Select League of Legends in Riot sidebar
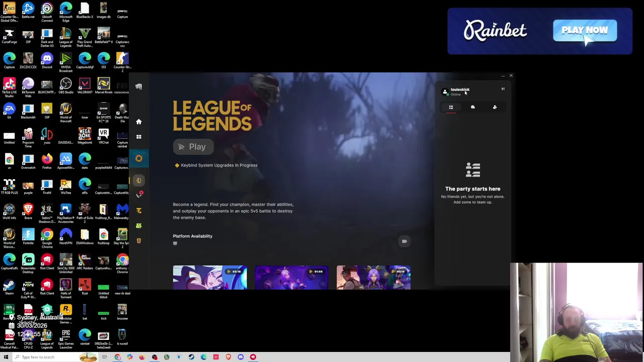644x362 pixels. [x=139, y=180]
